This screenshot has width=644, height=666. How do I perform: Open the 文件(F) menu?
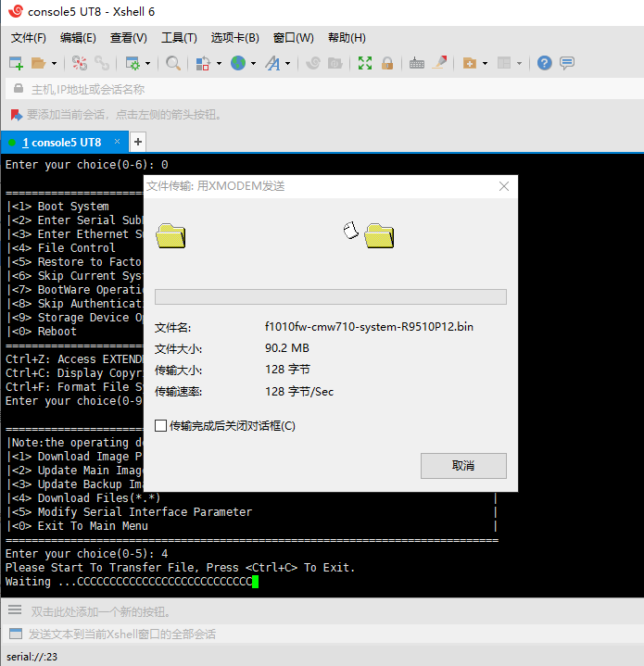pos(28,38)
